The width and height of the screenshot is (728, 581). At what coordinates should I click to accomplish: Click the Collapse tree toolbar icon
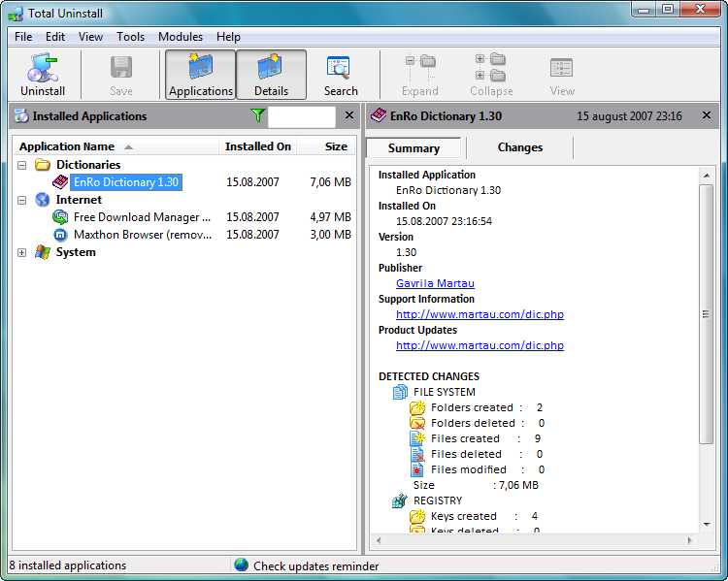[491, 68]
